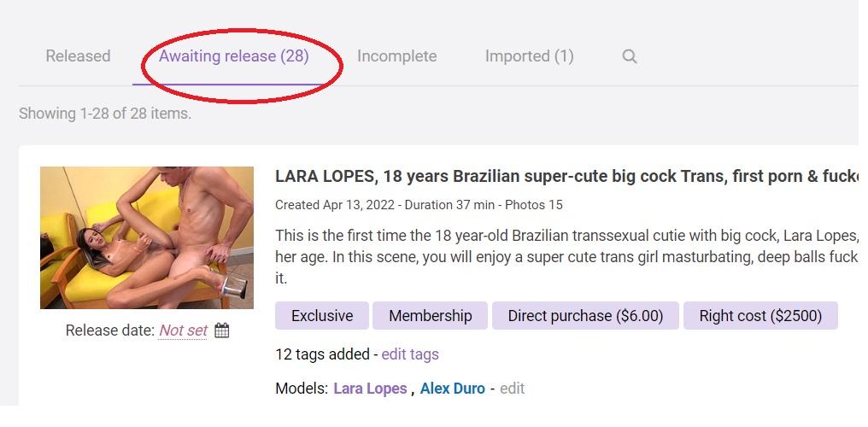Click 'edit' next to the Models list

click(512, 389)
